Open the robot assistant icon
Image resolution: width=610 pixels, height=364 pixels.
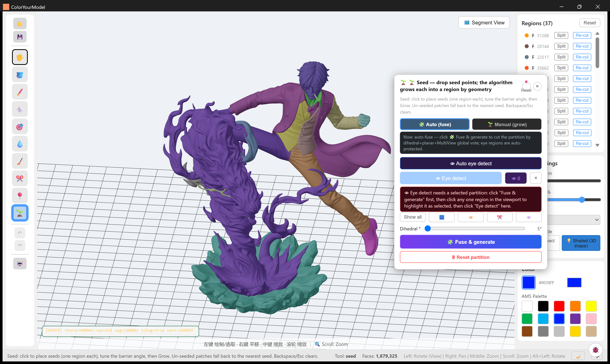pyautogui.click(x=20, y=264)
